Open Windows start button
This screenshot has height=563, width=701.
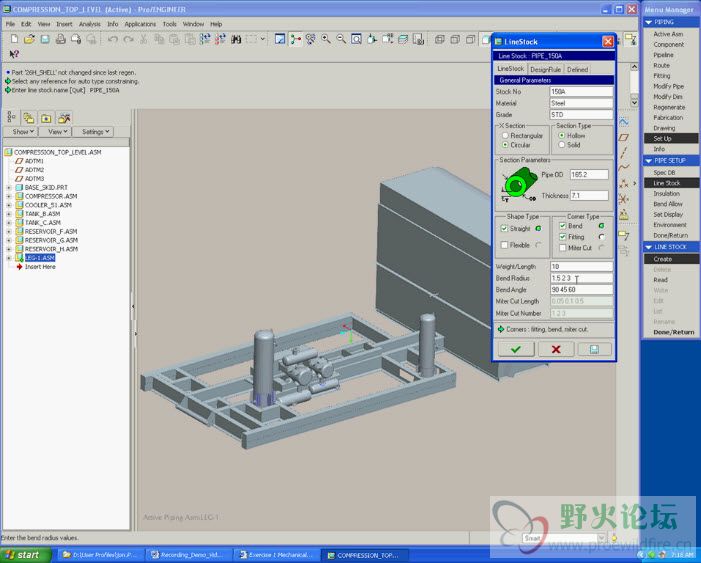tap(25, 555)
